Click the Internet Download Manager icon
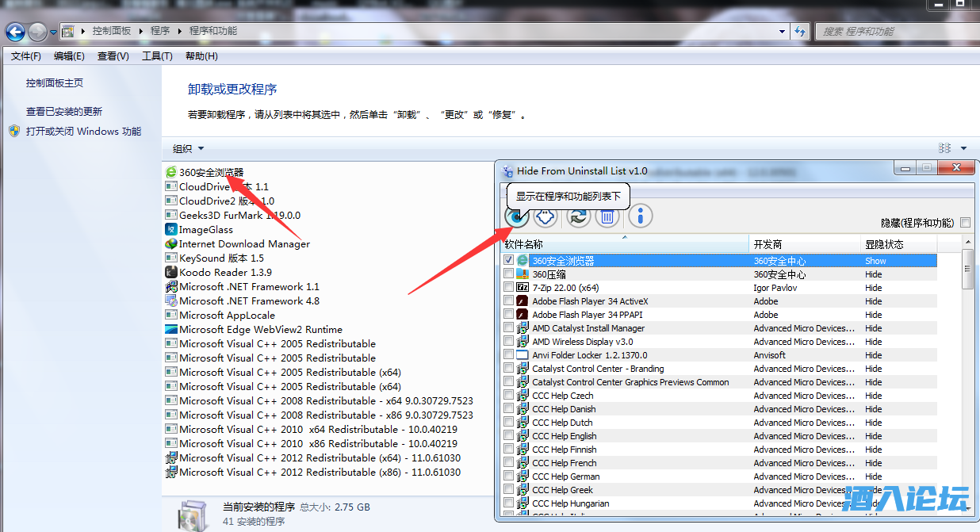 click(x=170, y=243)
